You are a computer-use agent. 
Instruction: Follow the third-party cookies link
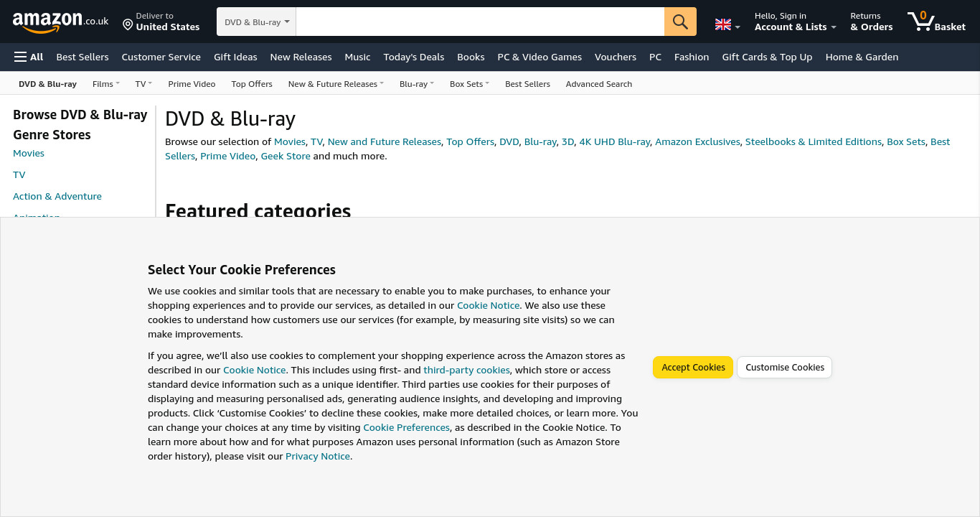[466, 370]
